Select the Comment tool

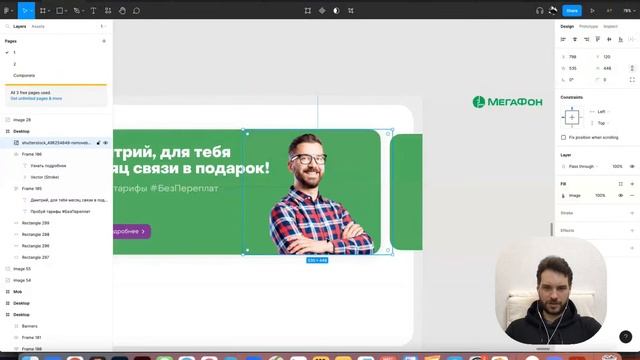tap(136, 11)
